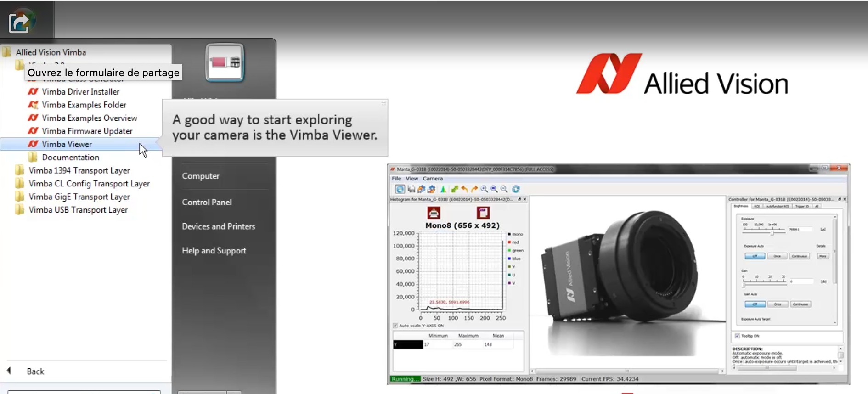Viewport: 868px width, 394px height.
Task: Launch Vimba Viewer from the program list
Action: [x=67, y=144]
